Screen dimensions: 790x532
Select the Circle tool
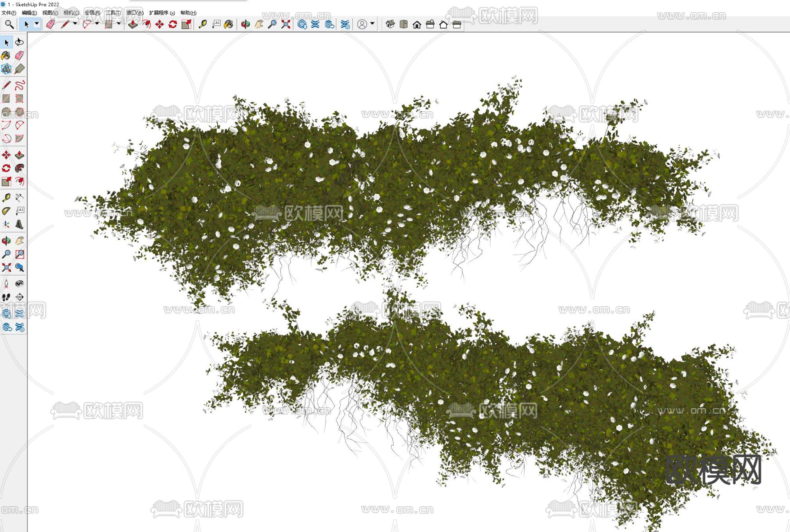[6, 111]
